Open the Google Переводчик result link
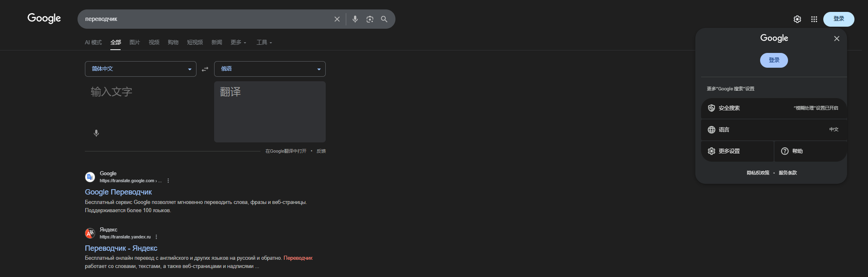868x277 pixels. tap(118, 192)
